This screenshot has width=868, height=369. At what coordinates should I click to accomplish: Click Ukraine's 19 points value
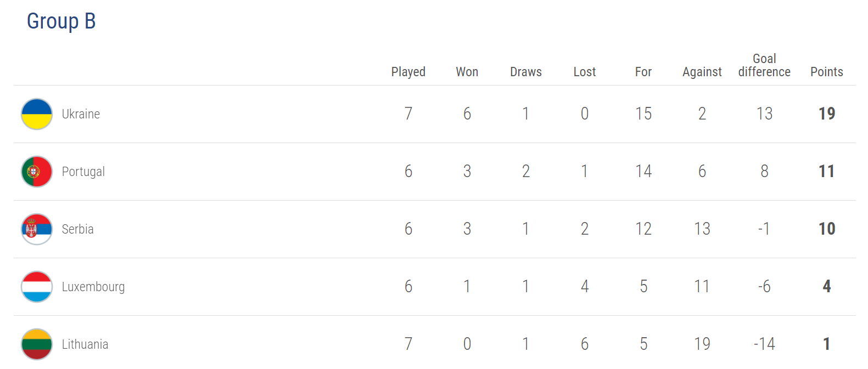tap(826, 113)
